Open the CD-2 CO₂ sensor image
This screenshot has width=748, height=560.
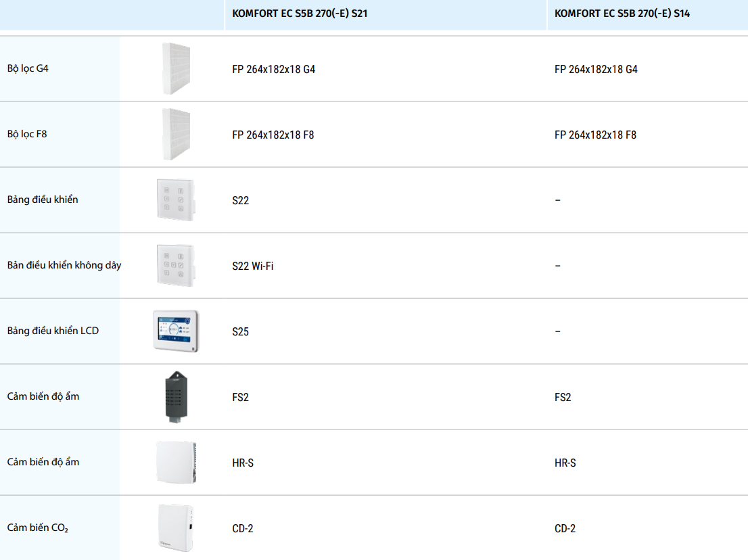coord(176,528)
